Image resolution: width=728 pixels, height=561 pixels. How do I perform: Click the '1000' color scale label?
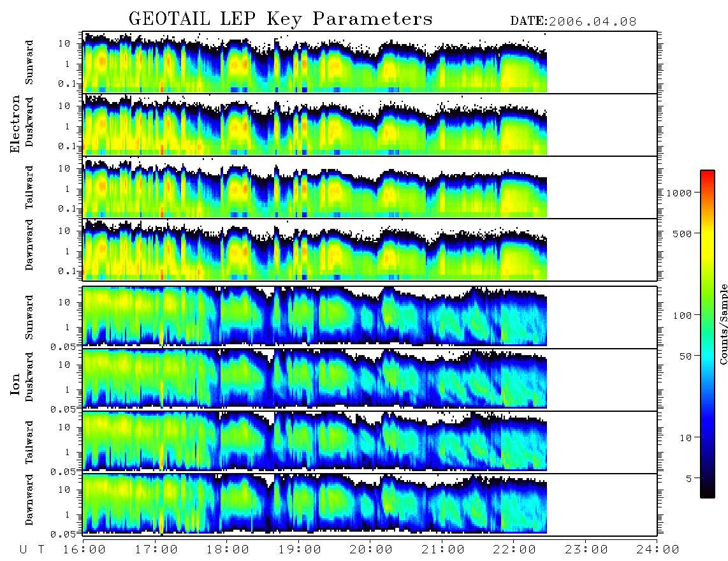pyautogui.click(x=679, y=193)
